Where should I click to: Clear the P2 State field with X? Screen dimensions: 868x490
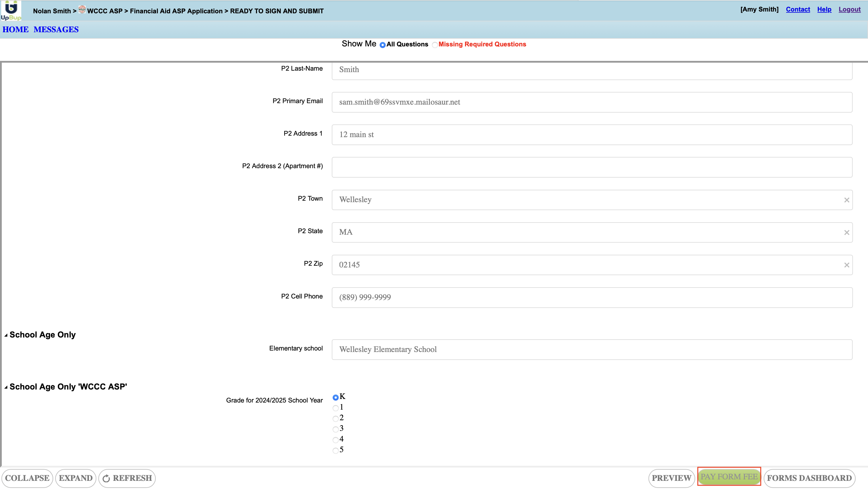[x=846, y=233]
